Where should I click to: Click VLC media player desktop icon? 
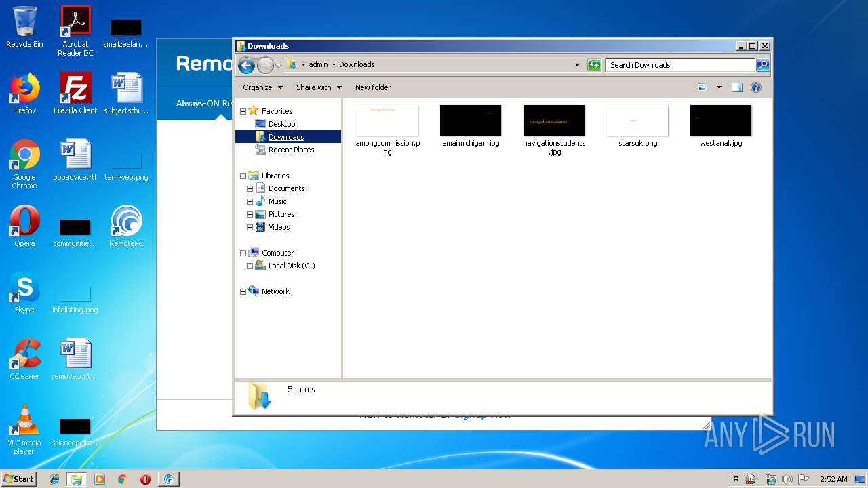tap(24, 430)
